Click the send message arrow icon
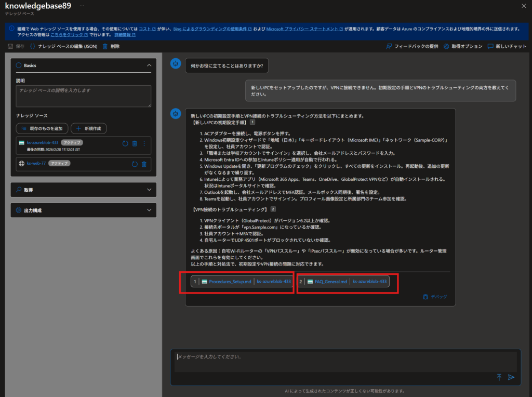The image size is (532, 397). [511, 377]
